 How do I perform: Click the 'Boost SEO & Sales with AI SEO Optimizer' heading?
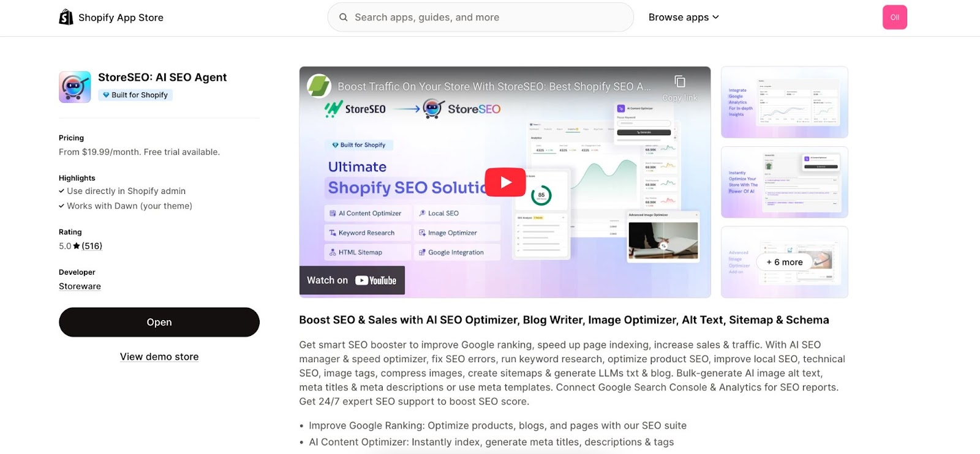coord(564,320)
